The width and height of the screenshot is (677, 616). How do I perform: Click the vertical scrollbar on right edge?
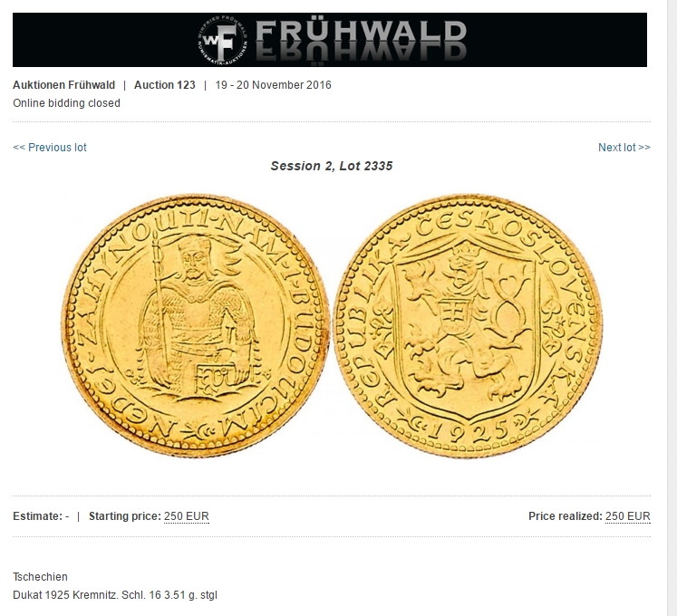[672, 308]
